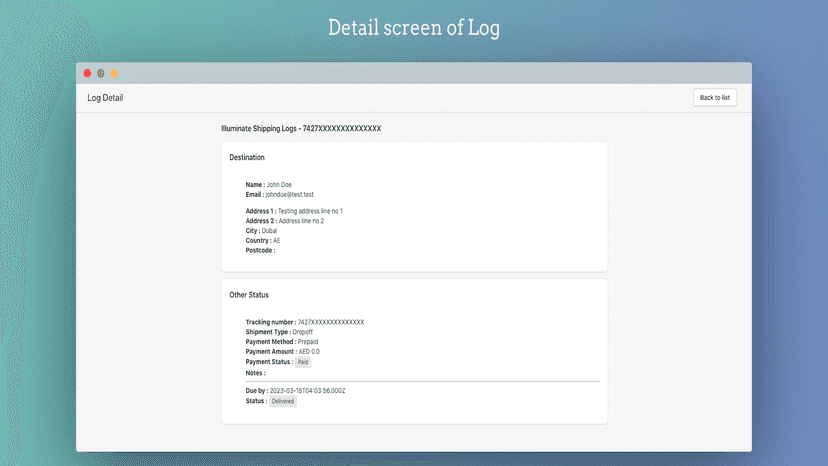828x466 pixels.
Task: Select the Log Detail page title
Action: [x=105, y=98]
